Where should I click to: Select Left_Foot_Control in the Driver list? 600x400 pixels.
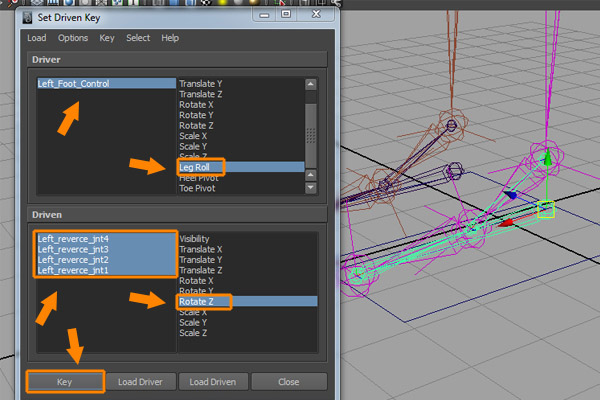[73, 84]
